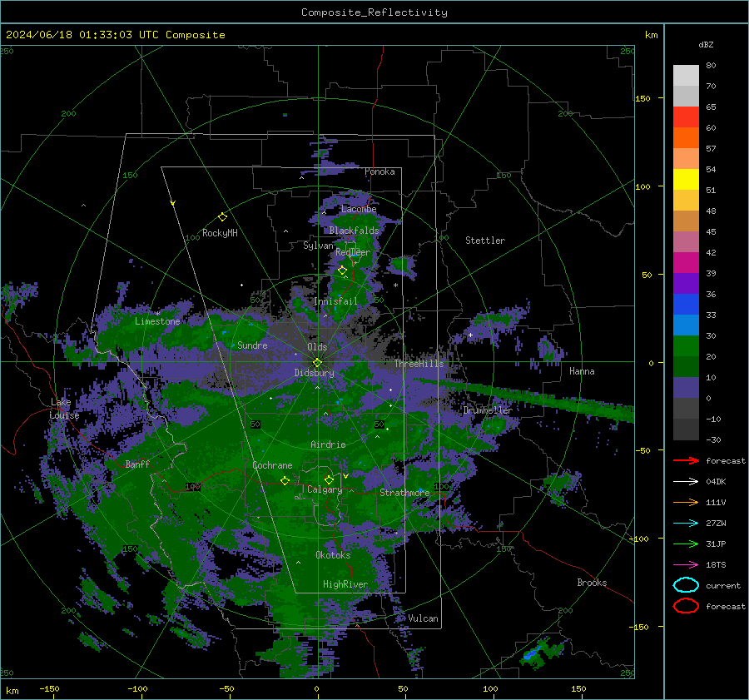Screen dimensions: 749x700
Task: Click the blue 36 dBZ color swatch
Action: 686,305
